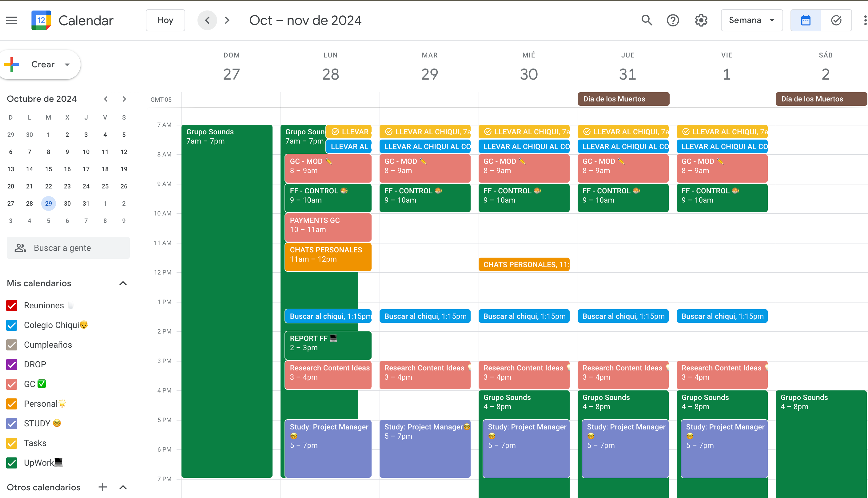Click the Google Calendar logo
Viewport: 868px width, 498px height.
click(41, 21)
